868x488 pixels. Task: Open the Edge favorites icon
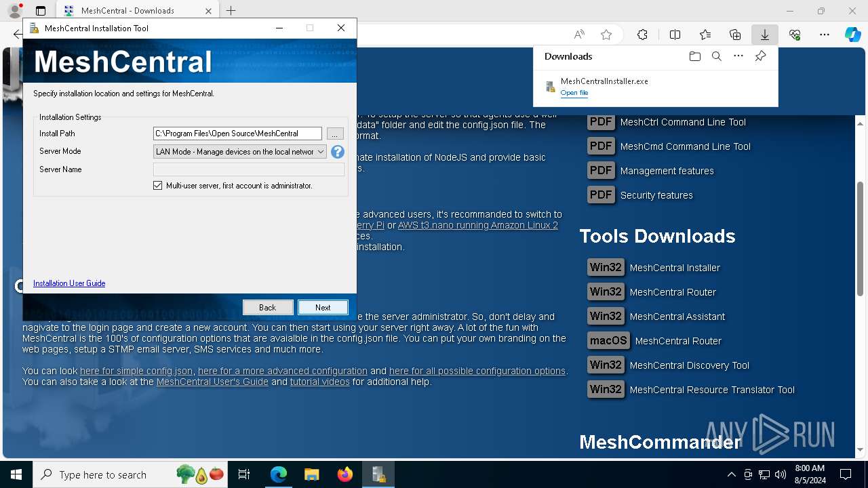coord(705,35)
